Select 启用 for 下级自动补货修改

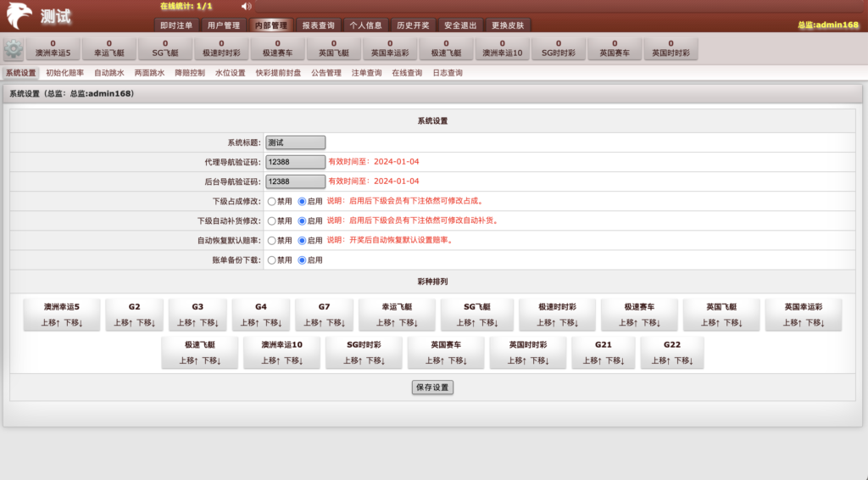click(x=303, y=220)
